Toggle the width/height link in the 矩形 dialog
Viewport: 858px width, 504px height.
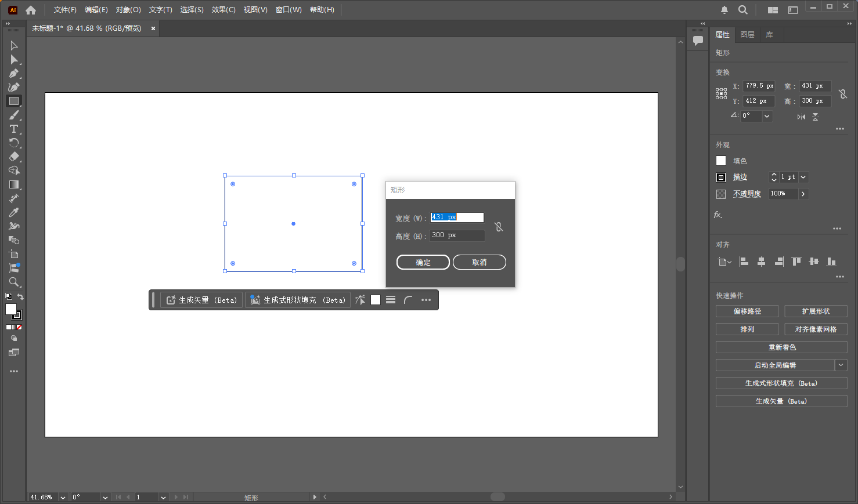pos(499,226)
